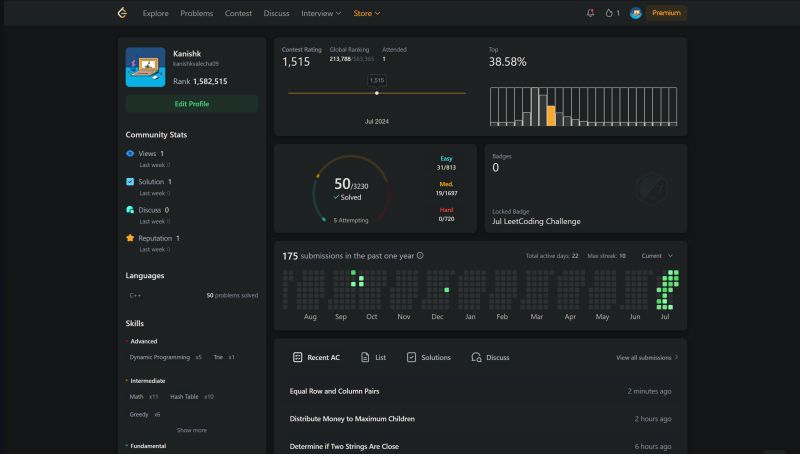Click the Reputation star icon

point(130,238)
